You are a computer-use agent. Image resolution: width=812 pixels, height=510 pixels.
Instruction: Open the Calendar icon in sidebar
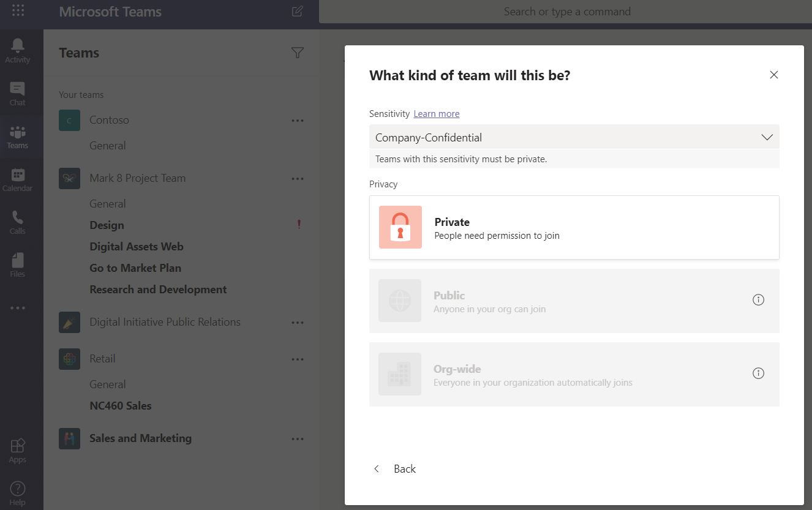pos(18,179)
